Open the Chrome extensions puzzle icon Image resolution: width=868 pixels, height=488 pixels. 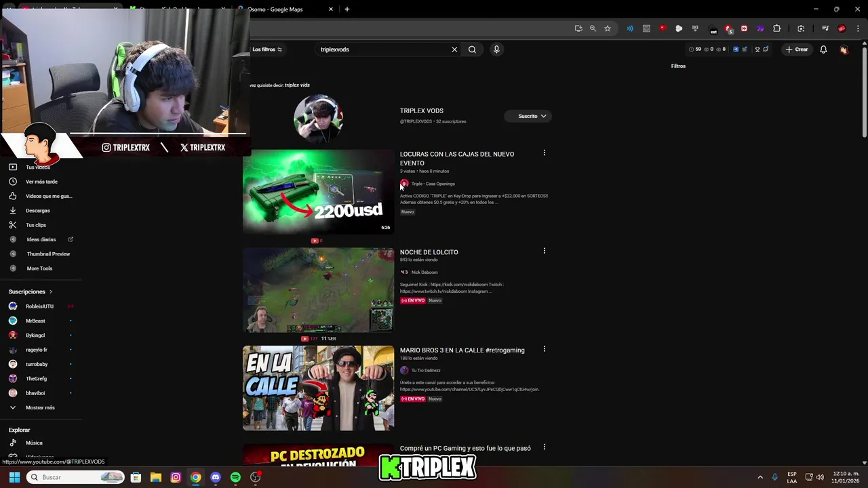(x=777, y=28)
